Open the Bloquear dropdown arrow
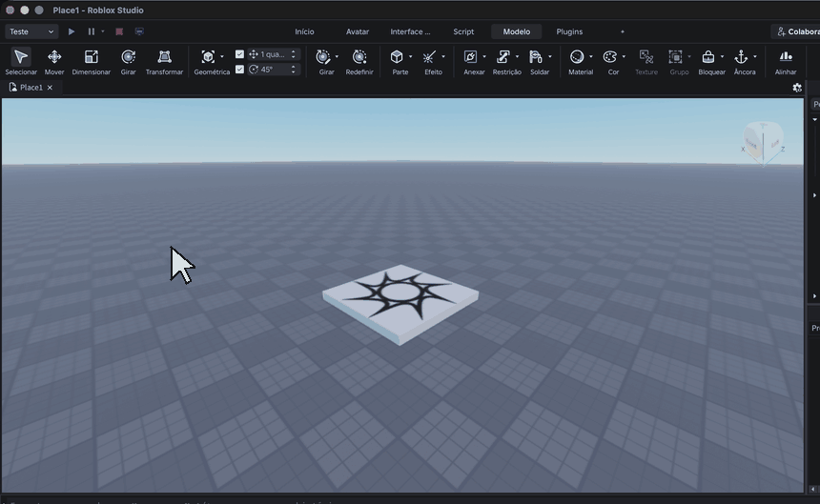The height and width of the screenshot is (504, 820). (722, 56)
